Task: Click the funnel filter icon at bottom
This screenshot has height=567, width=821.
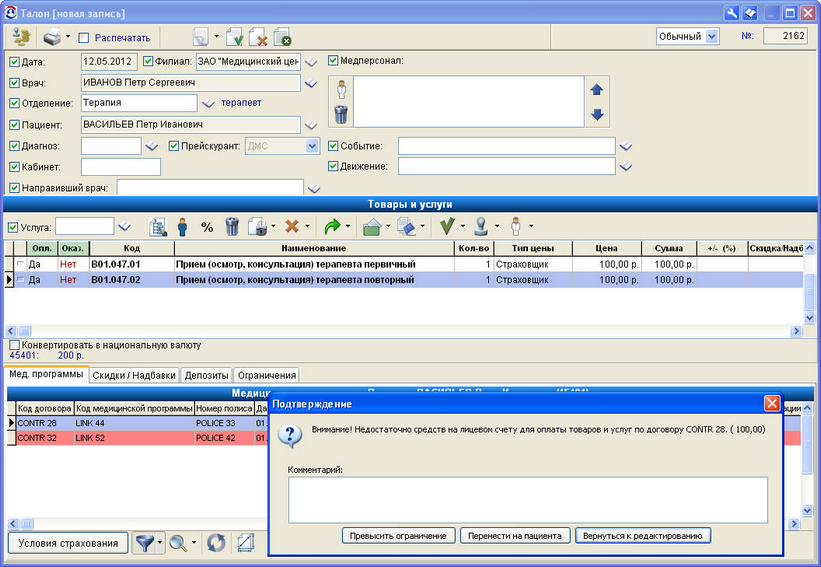Action: coord(143,543)
